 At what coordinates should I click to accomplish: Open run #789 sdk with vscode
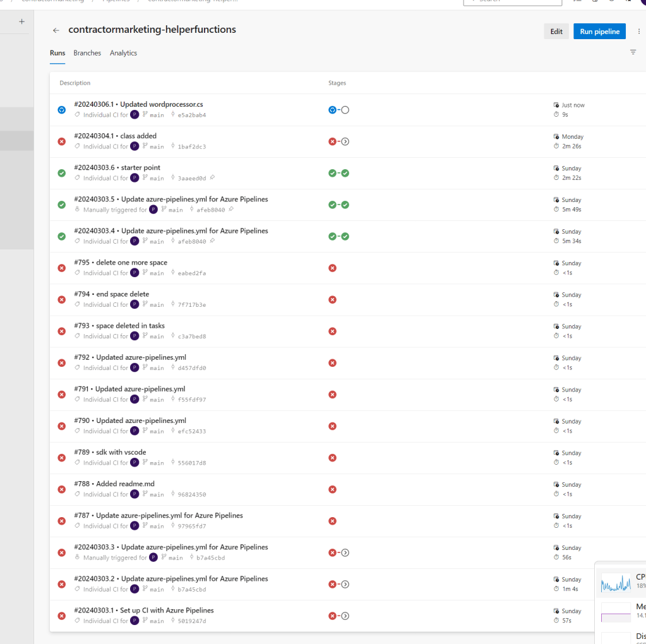click(x=110, y=453)
